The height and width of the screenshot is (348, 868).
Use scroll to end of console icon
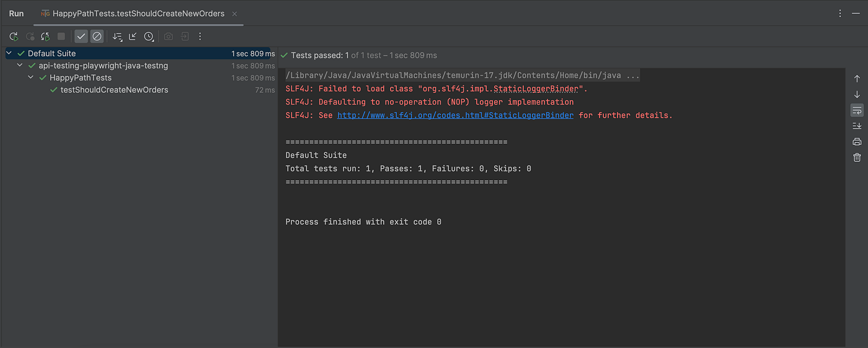click(857, 126)
